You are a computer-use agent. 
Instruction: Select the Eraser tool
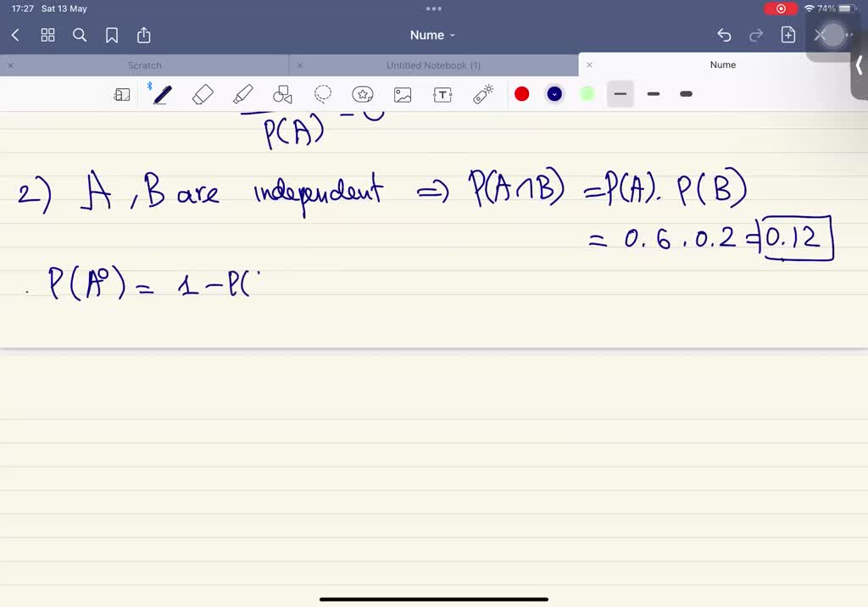[202, 94]
